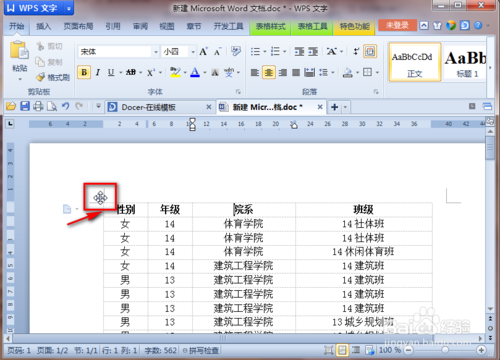Click the text highlight color icon
This screenshot has width=500, height=360.
(x=175, y=72)
